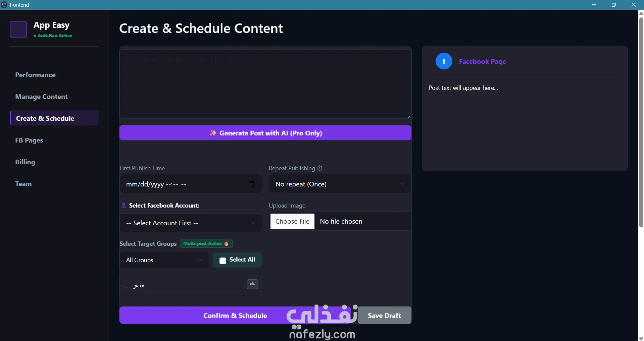Open the All Groups filter dropdown
This screenshot has width=644, height=341.
(x=164, y=260)
